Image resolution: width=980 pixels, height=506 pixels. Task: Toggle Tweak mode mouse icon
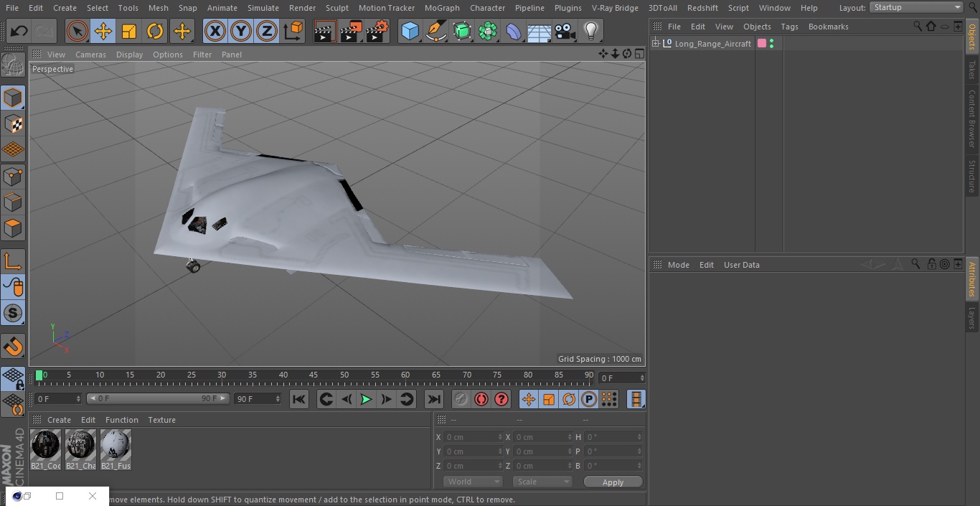(13, 287)
